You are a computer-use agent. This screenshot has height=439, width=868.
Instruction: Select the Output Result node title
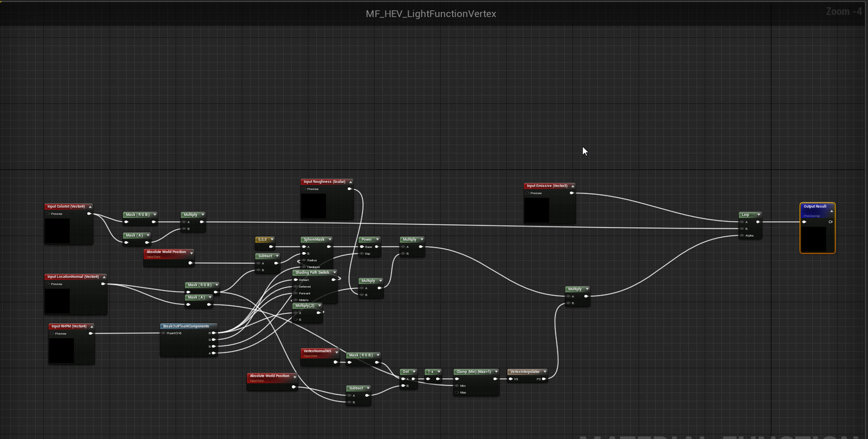(x=815, y=206)
